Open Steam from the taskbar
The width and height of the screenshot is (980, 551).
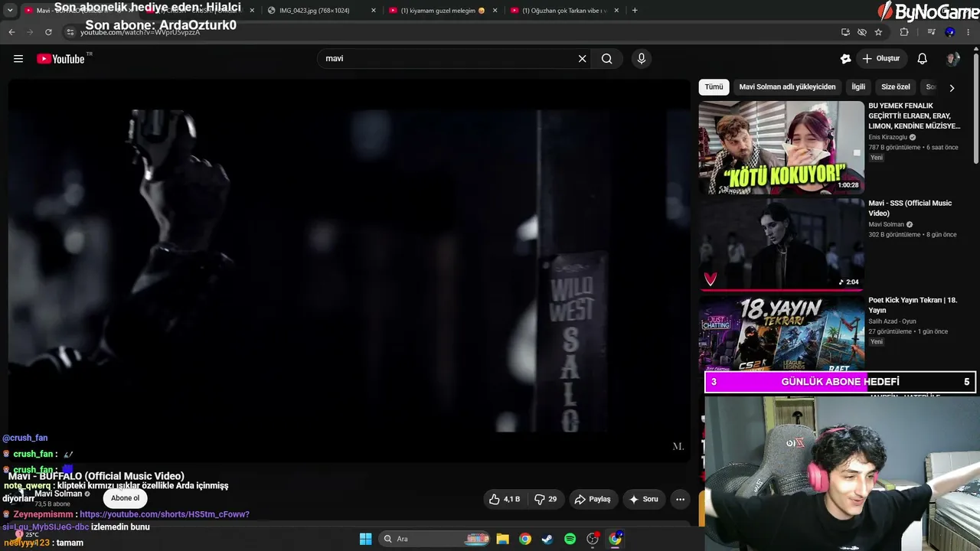[x=547, y=539]
